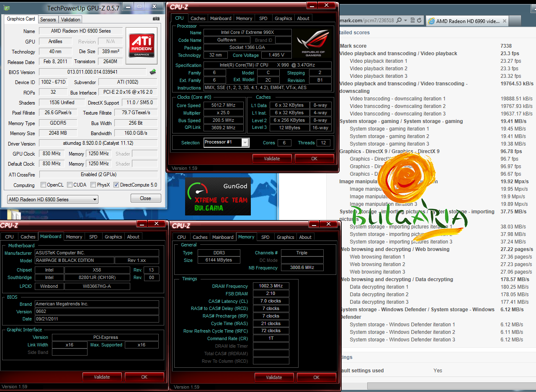This screenshot has width=536, height=392.
Task: Open the Graphics tab in top CPU-Z window
Action: point(283,18)
